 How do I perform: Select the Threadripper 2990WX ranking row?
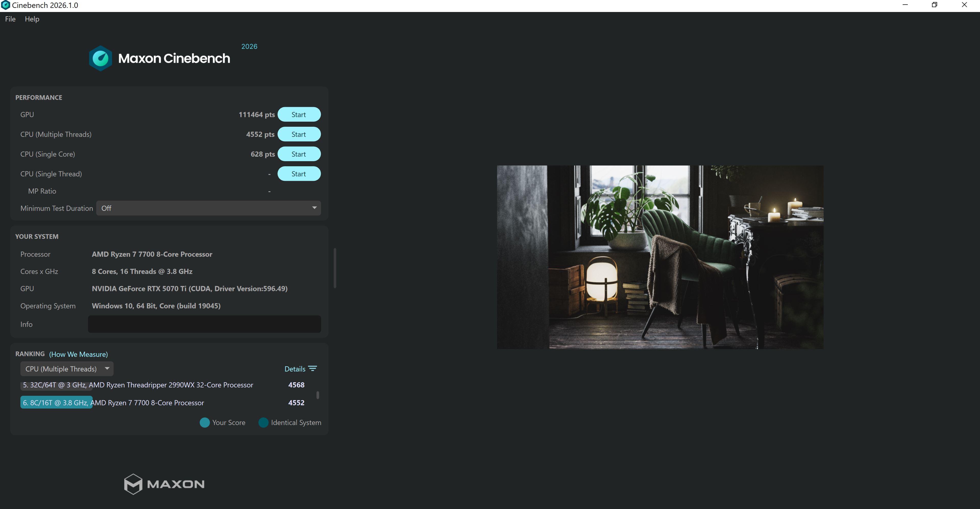coord(164,385)
